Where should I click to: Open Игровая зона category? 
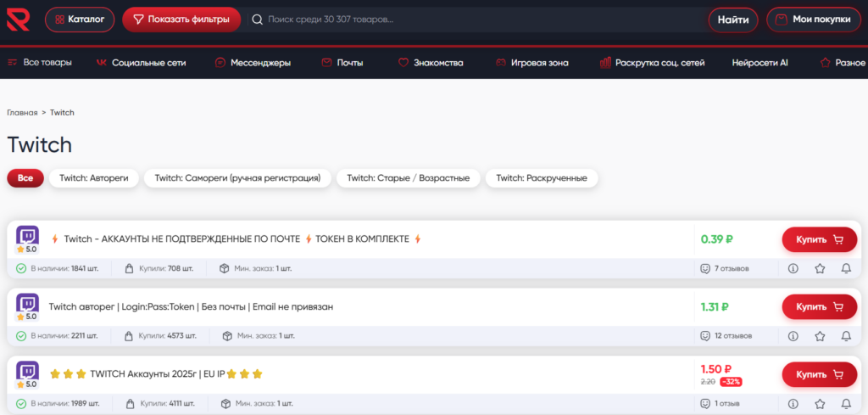coord(531,63)
